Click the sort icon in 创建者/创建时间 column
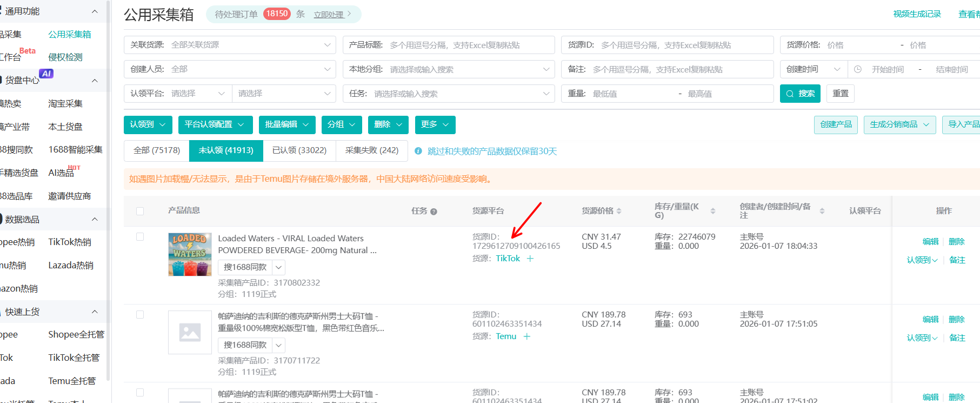 pos(822,211)
